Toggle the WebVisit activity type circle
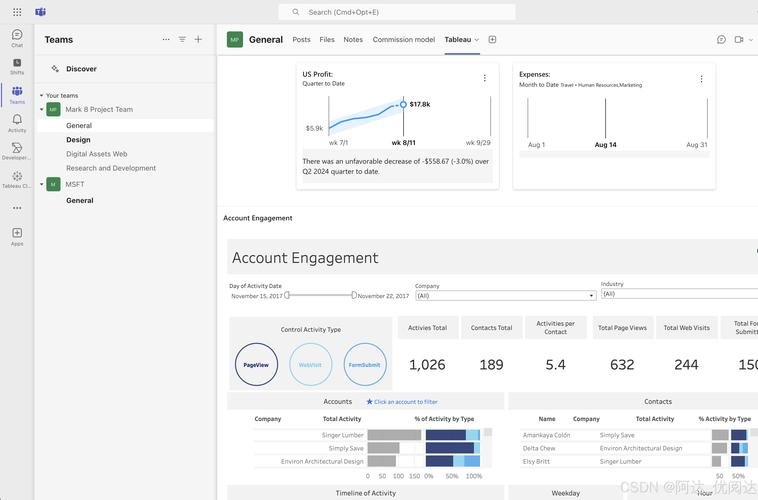Screen dimensions: 758x500 click(310, 365)
